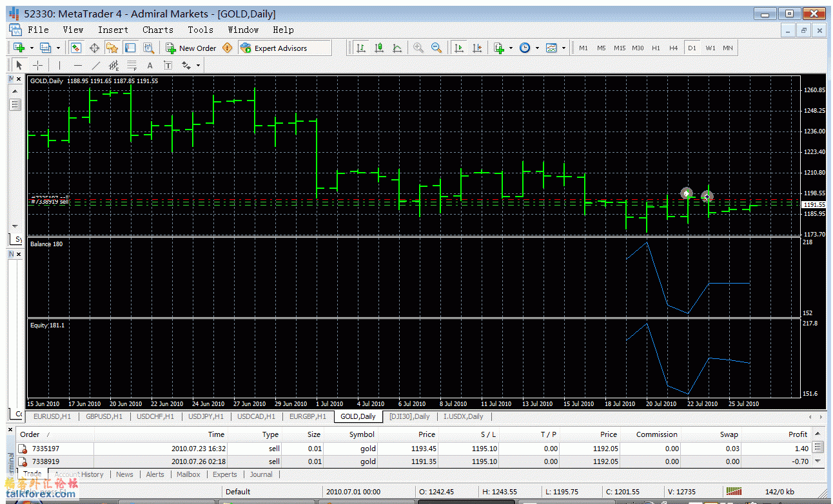Switch timeframe to M5
Screen dimensions: 833x504
click(x=602, y=48)
